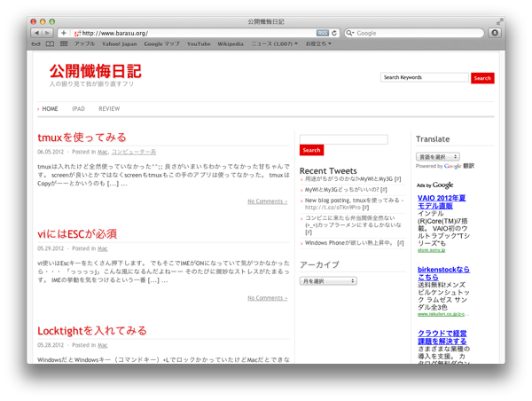Click the アーカイブ heading
The height and width of the screenshot is (401, 532).
[x=319, y=265]
